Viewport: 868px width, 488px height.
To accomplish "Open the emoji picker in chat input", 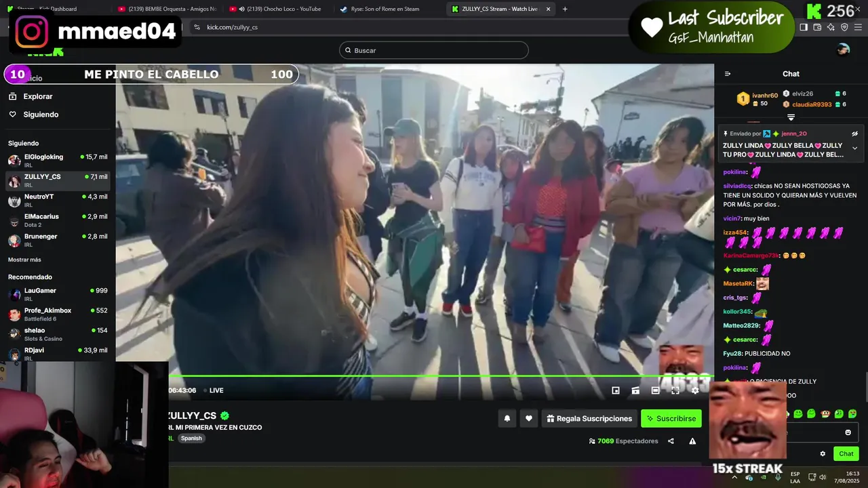I will pyautogui.click(x=848, y=432).
